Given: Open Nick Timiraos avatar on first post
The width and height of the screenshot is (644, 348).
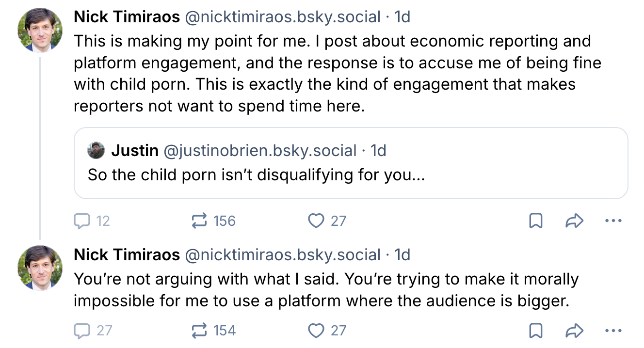Looking at the screenshot, I should (x=40, y=30).
